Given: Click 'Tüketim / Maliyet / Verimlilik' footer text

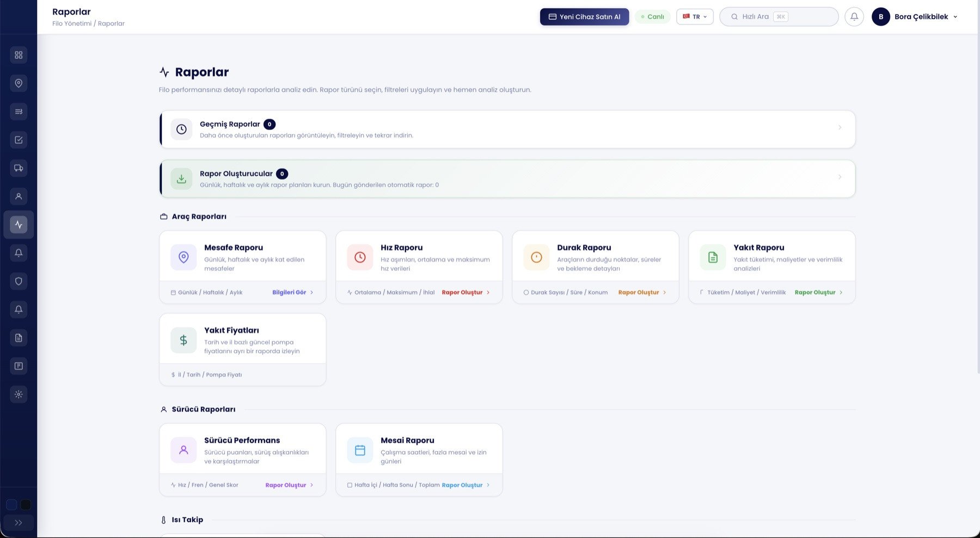Looking at the screenshot, I should [x=746, y=293].
